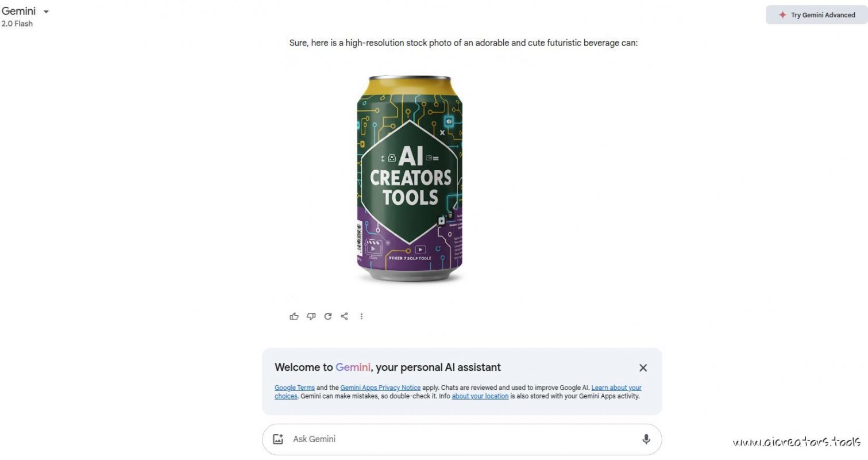Dismiss the Welcome to Gemini banner
868x460 pixels.
(643, 368)
